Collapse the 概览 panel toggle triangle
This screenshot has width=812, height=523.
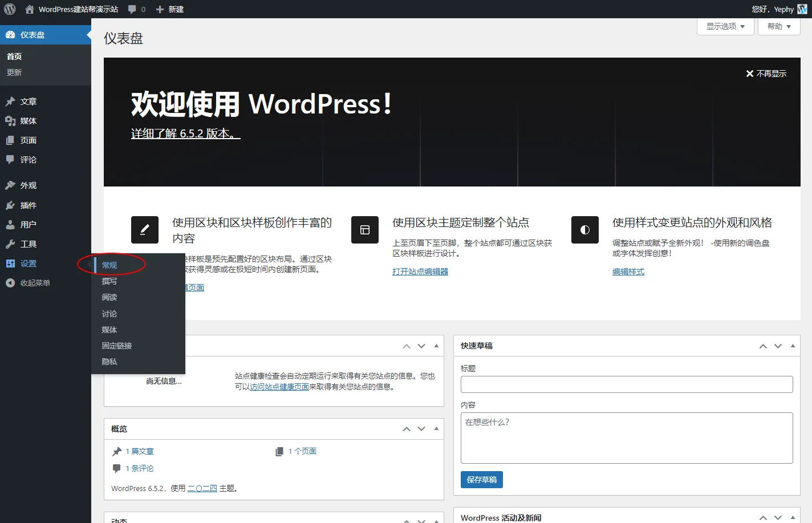(436, 428)
